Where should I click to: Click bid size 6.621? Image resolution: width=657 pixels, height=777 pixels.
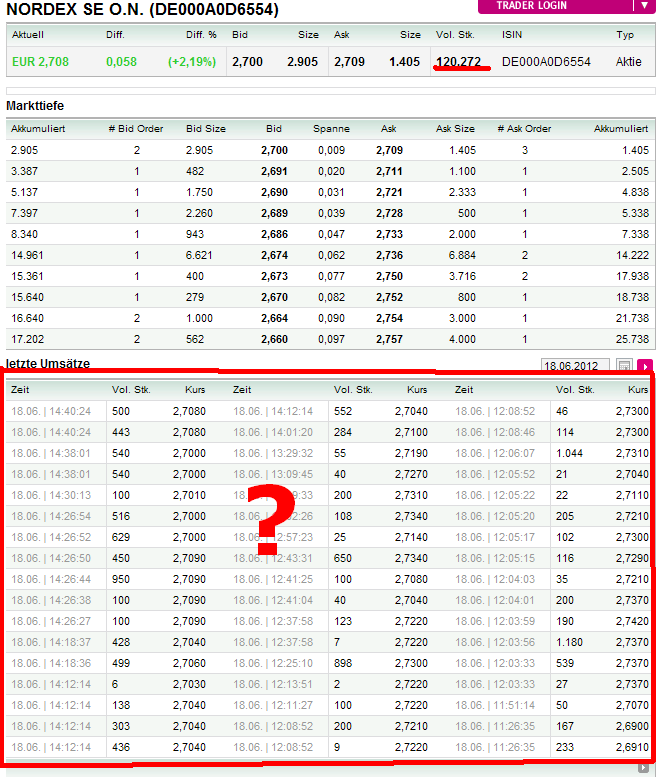(199, 256)
